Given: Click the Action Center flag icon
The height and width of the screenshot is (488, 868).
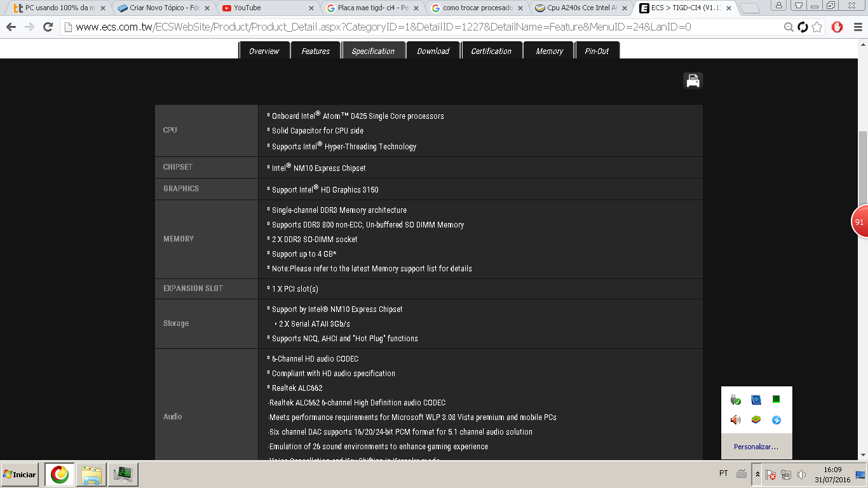Looking at the screenshot, I should point(770,475).
